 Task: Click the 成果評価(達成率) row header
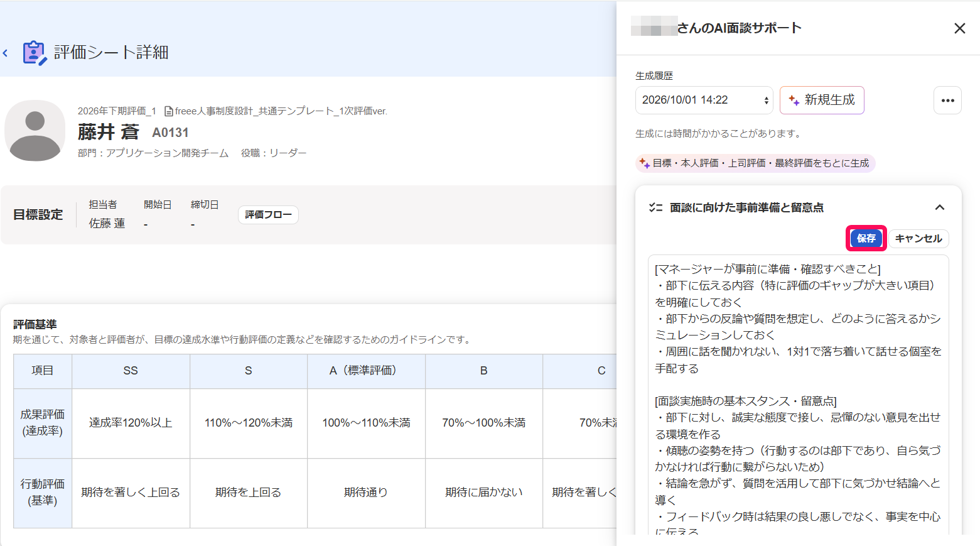click(43, 423)
